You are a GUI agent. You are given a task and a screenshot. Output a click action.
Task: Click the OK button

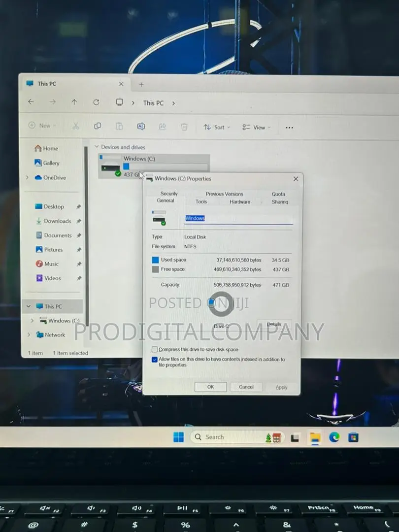[x=210, y=387]
